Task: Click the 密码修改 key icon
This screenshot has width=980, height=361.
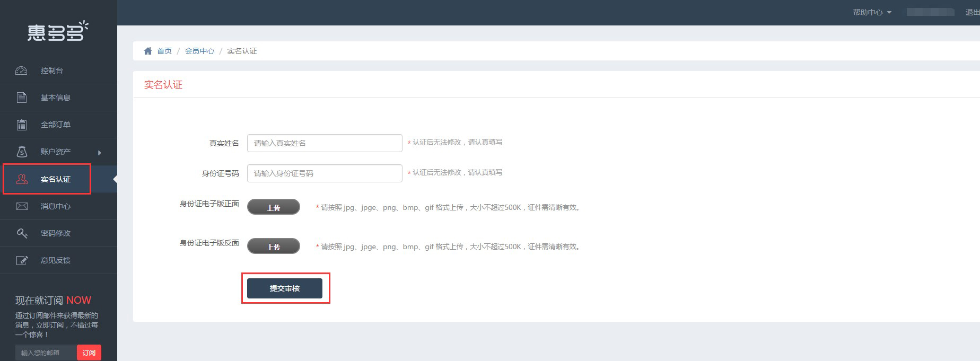Action: (22, 233)
